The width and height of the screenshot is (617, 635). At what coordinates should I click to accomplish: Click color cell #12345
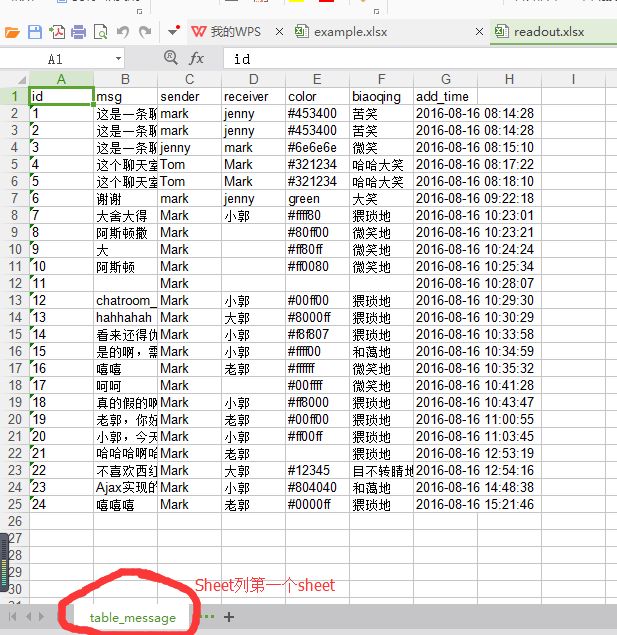pos(317,471)
